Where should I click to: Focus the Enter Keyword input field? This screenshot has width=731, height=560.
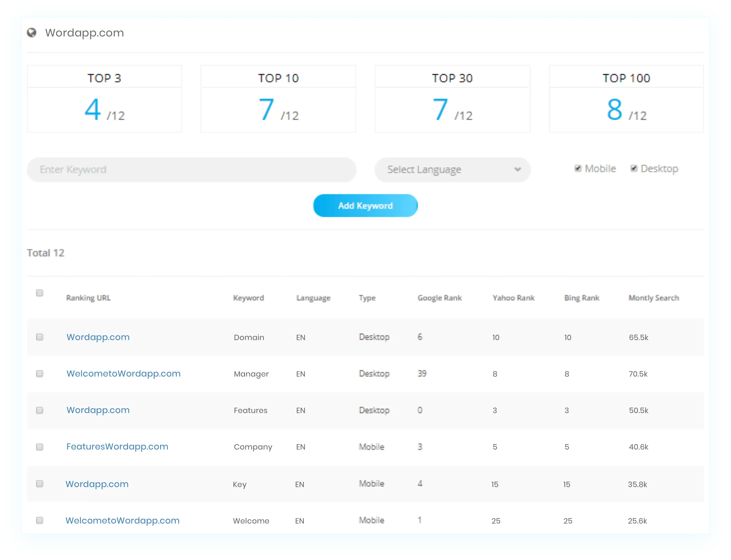[192, 170]
